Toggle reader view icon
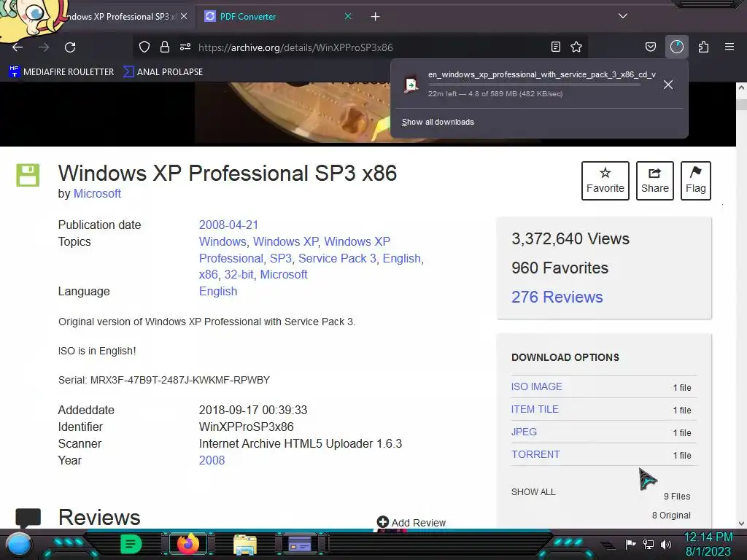This screenshot has height=560, width=747. (x=555, y=47)
